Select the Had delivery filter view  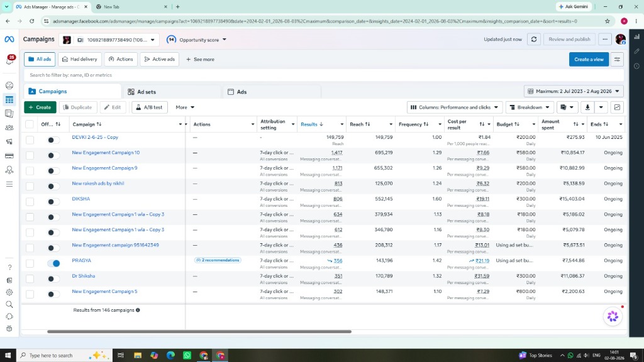(x=80, y=60)
